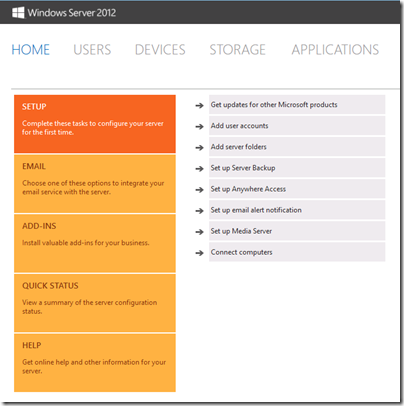Start Set up email alert notification task
Screen dimensions: 404x406
pyautogui.click(x=297, y=210)
